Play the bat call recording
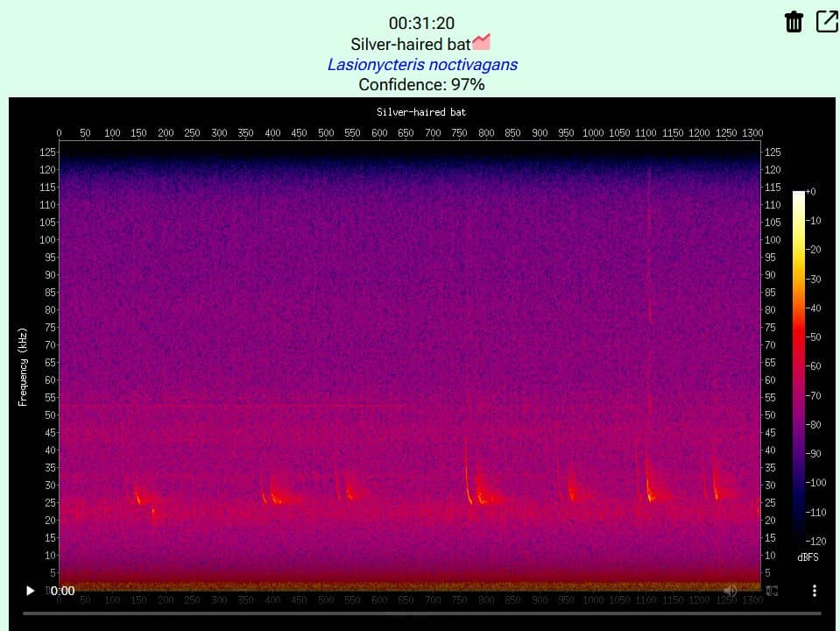 [32, 591]
